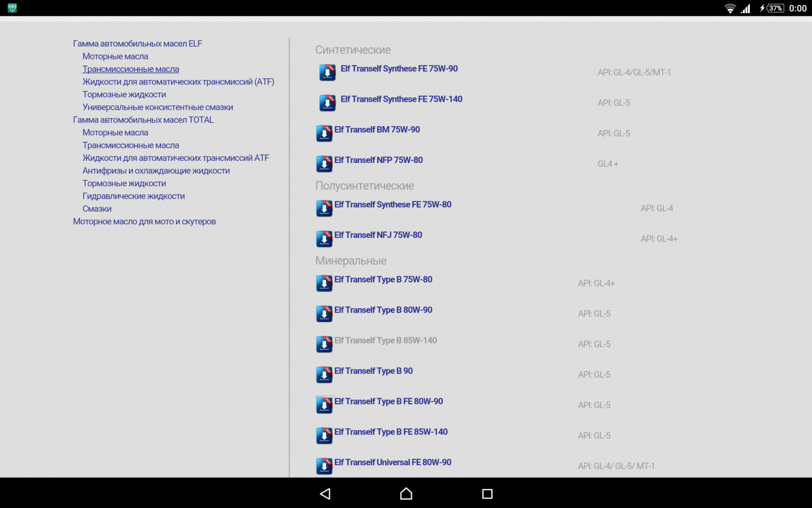Screen dimensions: 812x508
Task: Open Elf Tranself NFJ 75W-80 link
Action: tap(378, 235)
